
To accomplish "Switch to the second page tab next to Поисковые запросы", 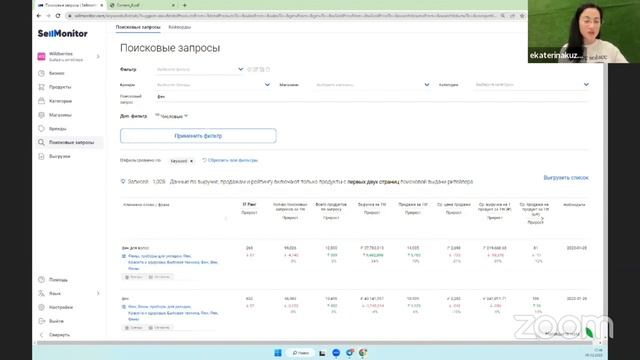I will click(x=180, y=27).
